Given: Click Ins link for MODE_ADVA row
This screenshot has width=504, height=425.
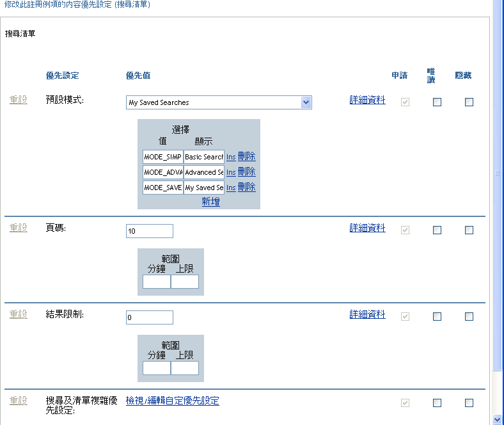Looking at the screenshot, I should (231, 172).
